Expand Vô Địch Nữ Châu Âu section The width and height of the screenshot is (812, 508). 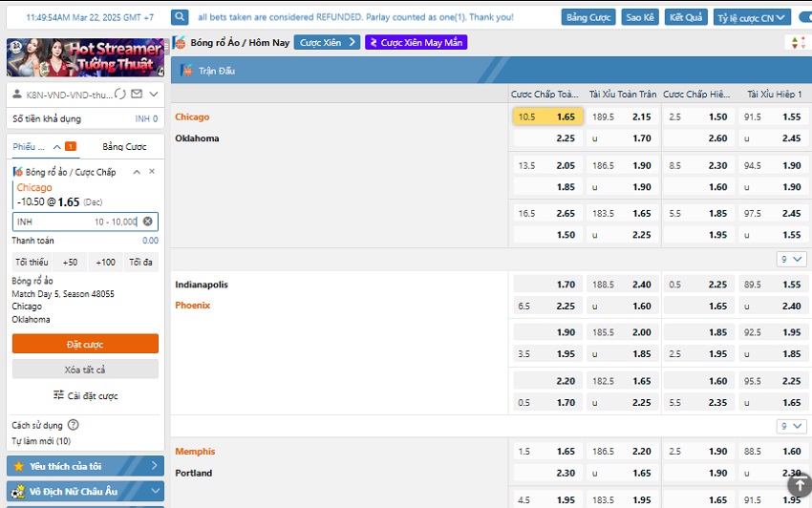coord(85,491)
